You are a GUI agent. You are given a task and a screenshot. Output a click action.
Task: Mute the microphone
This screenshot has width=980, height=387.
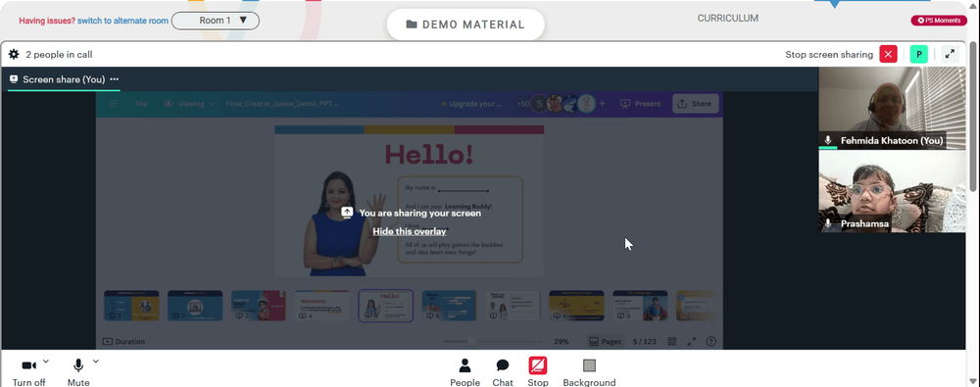[x=78, y=372]
